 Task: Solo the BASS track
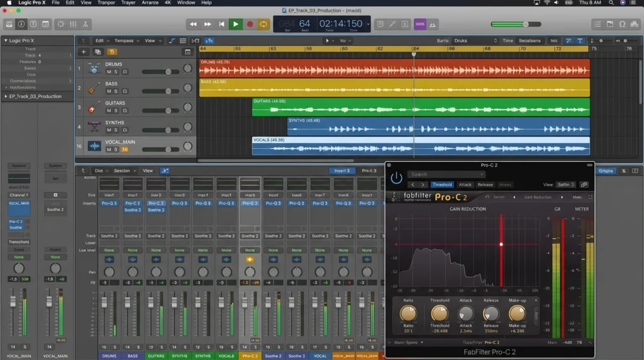[116, 91]
